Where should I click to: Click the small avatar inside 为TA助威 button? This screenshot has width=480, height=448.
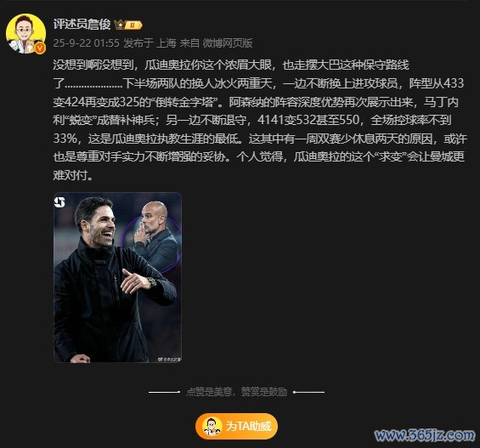212,426
